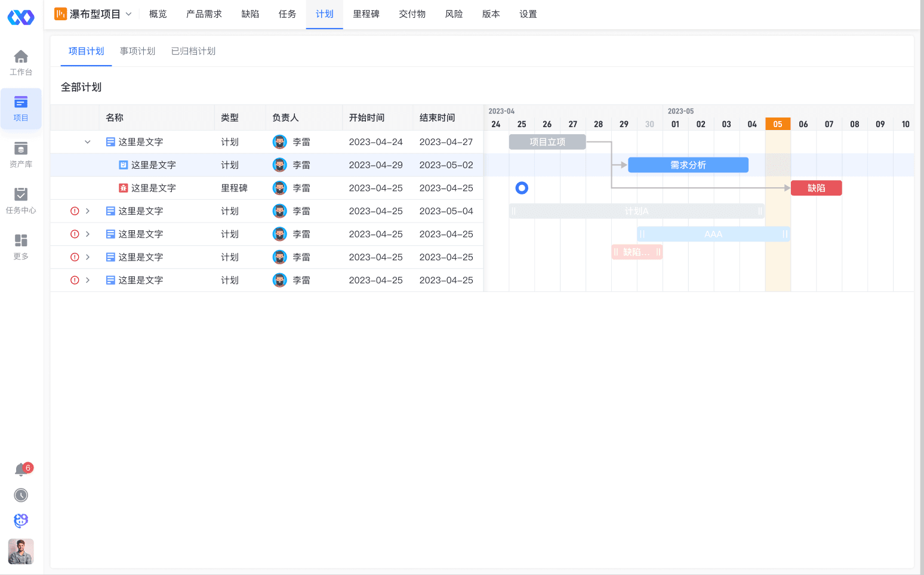Click the 需求分析 gantt bar
The width and height of the screenshot is (924, 575).
688,165
